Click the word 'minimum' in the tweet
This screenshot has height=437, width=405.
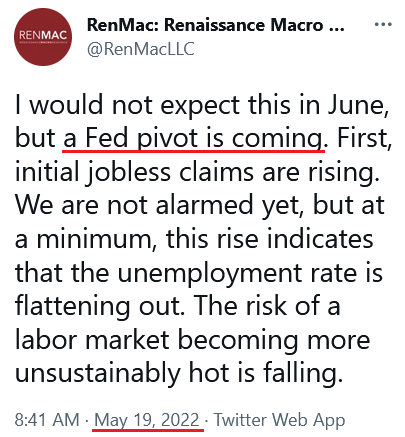click(96, 239)
